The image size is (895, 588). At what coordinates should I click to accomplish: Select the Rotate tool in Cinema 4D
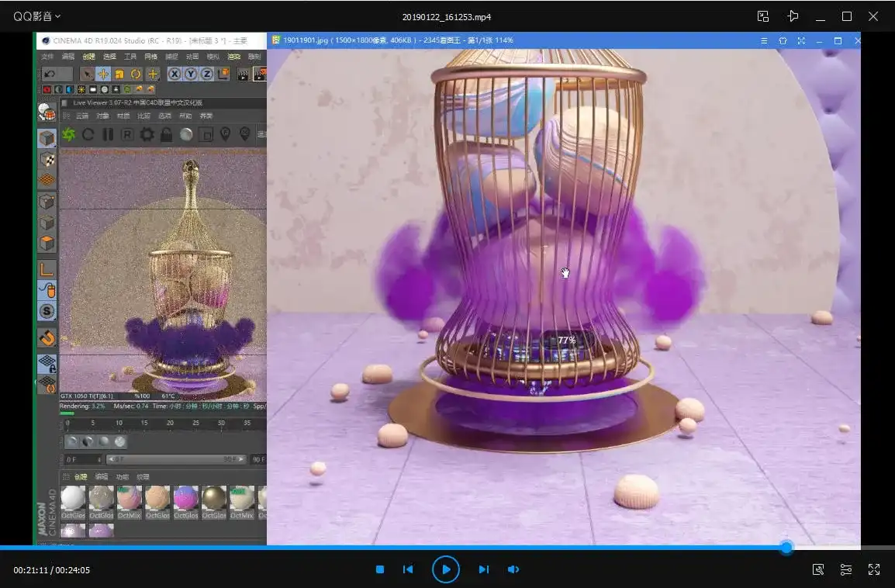pos(136,74)
